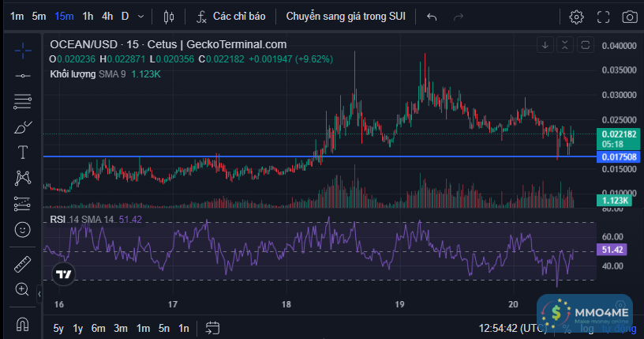Select the trend line drawing tool
Screen dimensions: 644x339
point(23,76)
